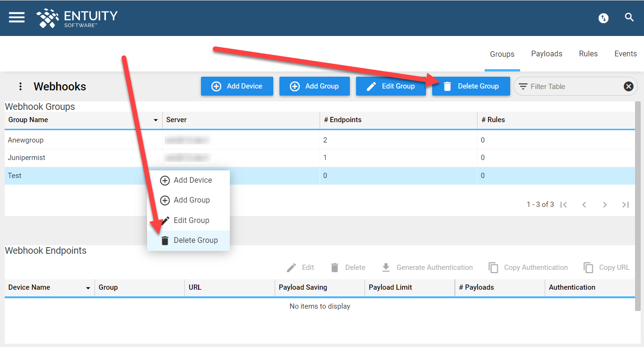Viewport: 644px width, 347px height.
Task: Clear the Filter Table field
Action: coord(628,86)
